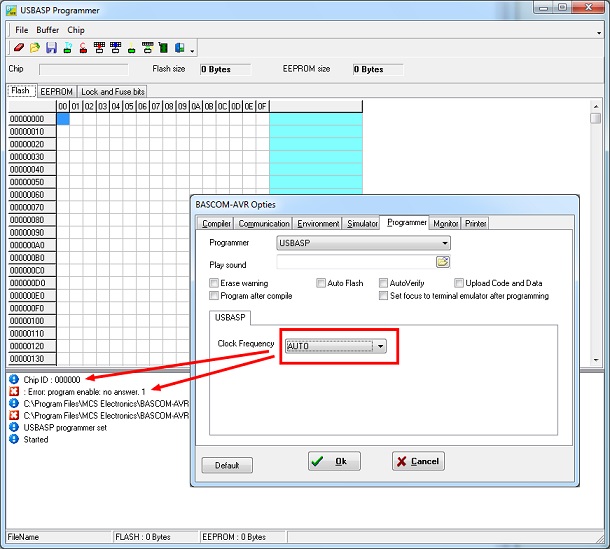The image size is (610, 549).
Task: Click the red-arrow write buffer icon
Action: click(99, 48)
